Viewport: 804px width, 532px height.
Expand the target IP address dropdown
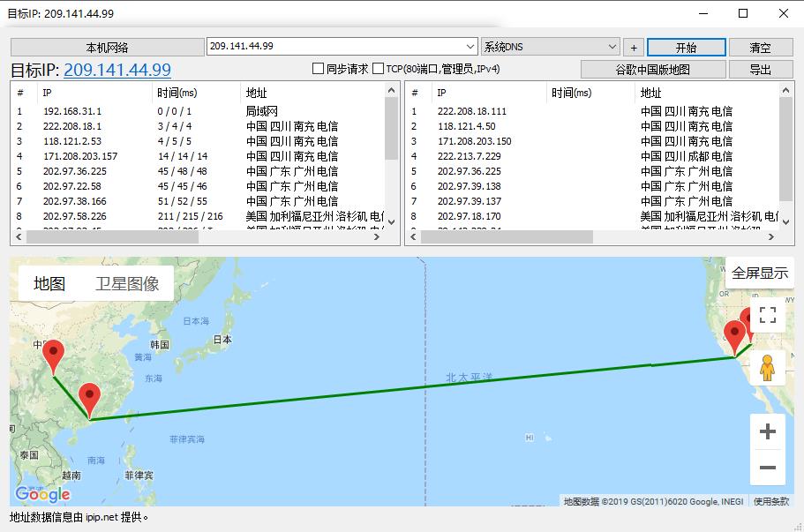tap(470, 47)
